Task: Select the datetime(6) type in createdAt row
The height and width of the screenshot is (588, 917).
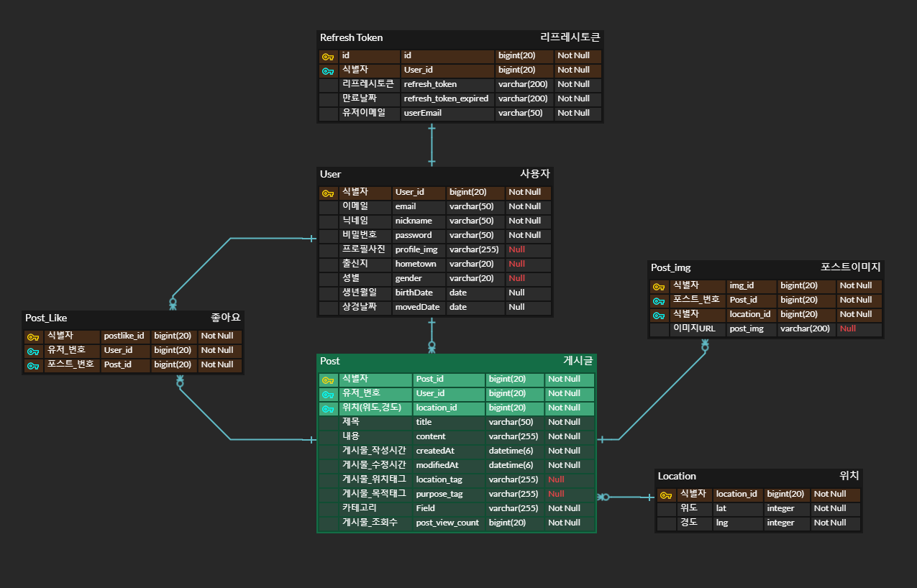Action: pyautogui.click(x=511, y=451)
